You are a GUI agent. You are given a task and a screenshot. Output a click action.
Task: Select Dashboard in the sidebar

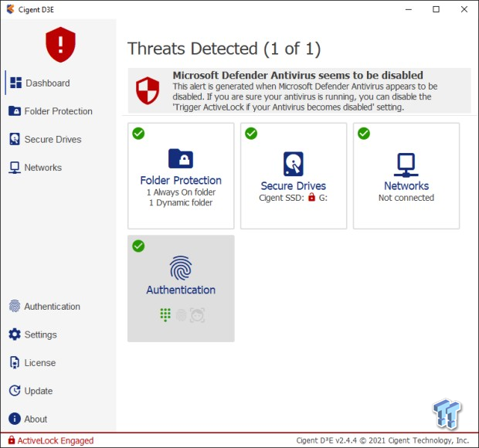48,83
